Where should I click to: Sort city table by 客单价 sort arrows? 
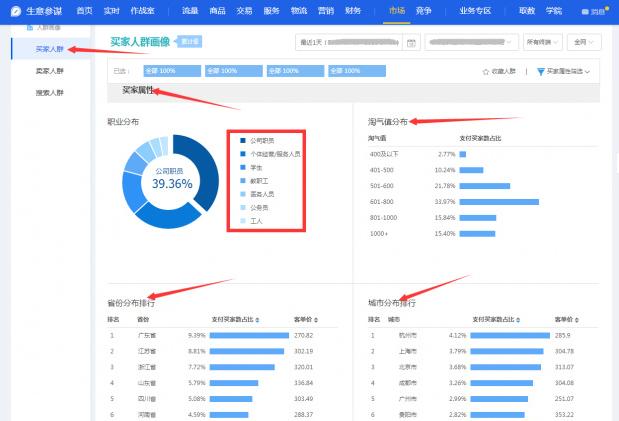[x=577, y=320]
